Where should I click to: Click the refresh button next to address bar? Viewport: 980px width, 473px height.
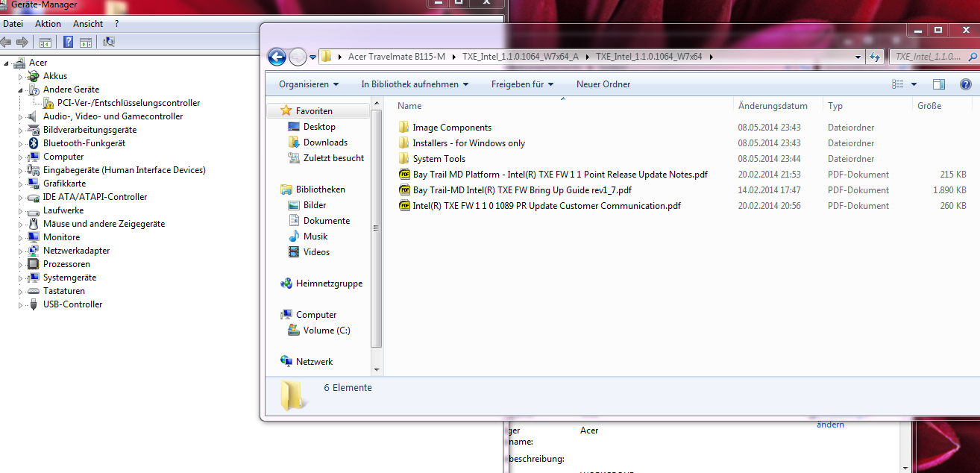(876, 57)
